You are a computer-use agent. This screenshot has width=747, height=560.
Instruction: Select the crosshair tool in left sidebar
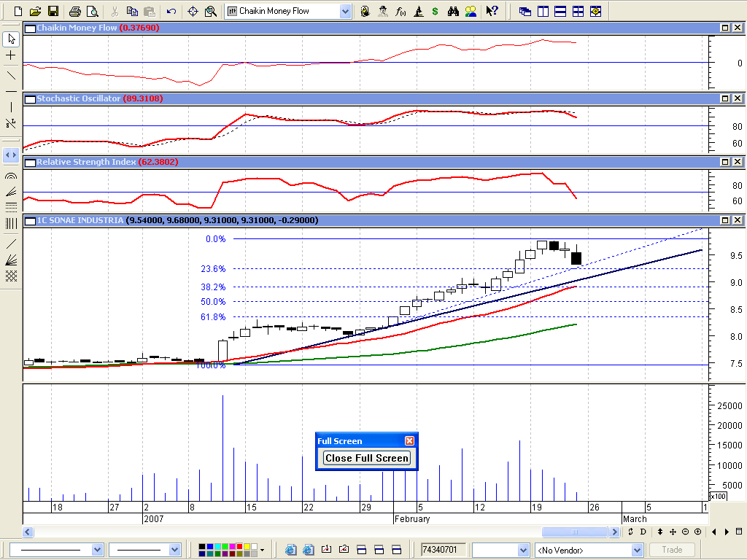tap(11, 55)
